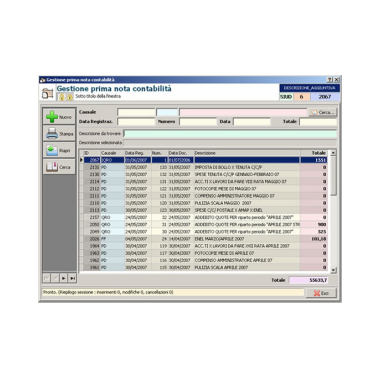
Task: Select row PULIZIA SCALA MAGGIO 2007
Action: pos(205,203)
